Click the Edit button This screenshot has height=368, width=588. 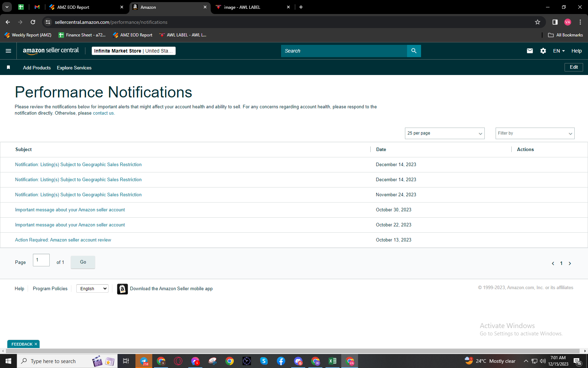point(574,67)
